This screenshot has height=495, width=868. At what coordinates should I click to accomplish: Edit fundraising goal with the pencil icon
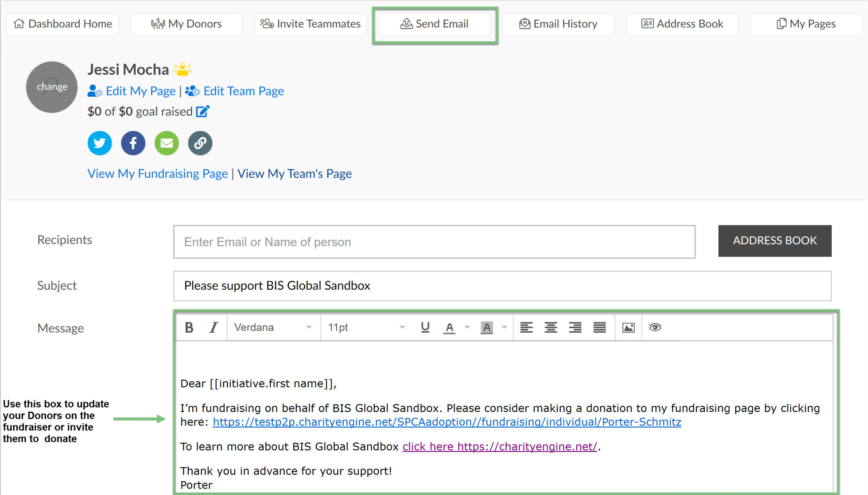[203, 111]
